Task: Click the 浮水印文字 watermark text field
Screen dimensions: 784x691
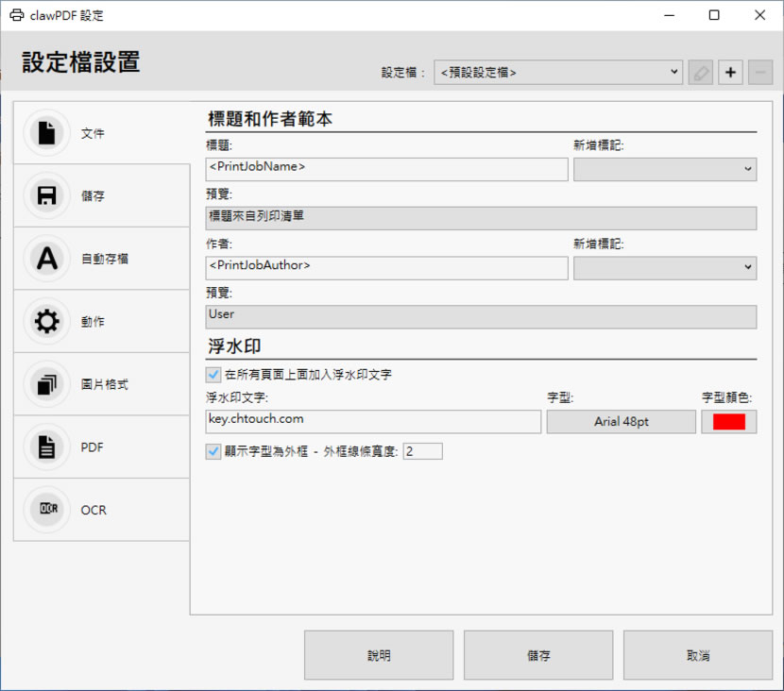Action: pos(372,421)
